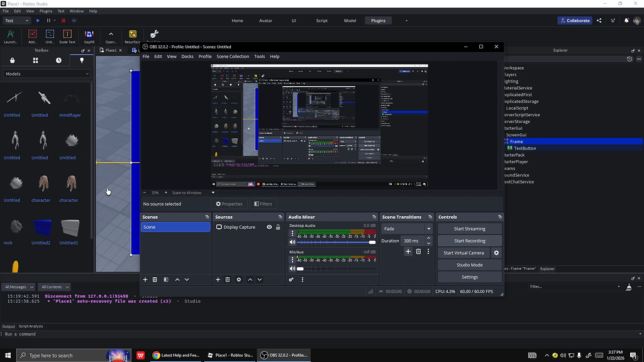Screen dimensions: 644x362
Task: Open Toolbox Inventory grid tab
Action: [x=35, y=60]
